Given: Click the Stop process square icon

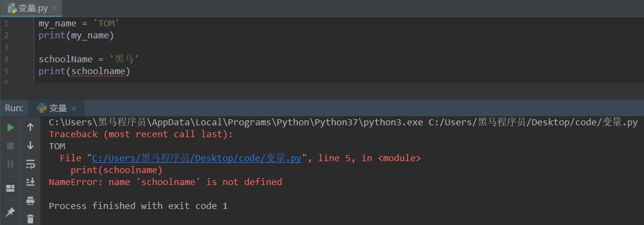Looking at the screenshot, I should coord(10,146).
